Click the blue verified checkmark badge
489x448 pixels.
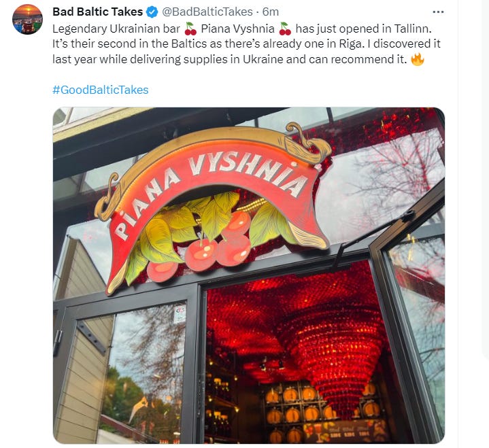pos(152,12)
